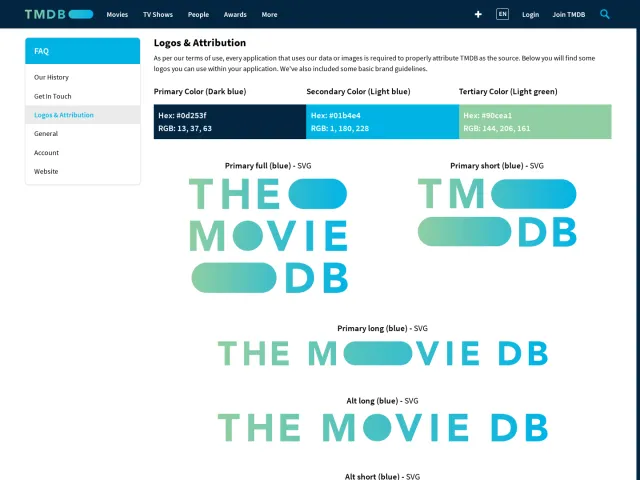Click 'RGB: 1, 180, 228' text

[340, 128]
